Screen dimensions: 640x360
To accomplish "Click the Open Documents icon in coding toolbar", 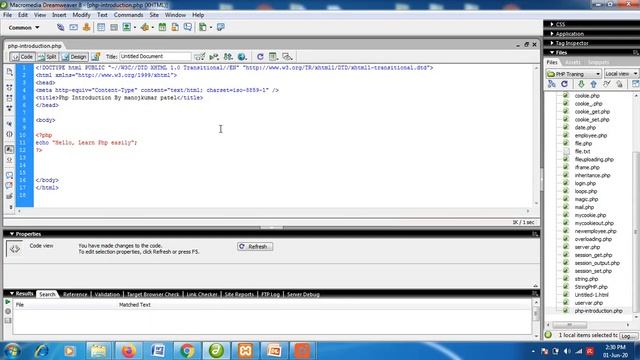I will coord(9,72).
